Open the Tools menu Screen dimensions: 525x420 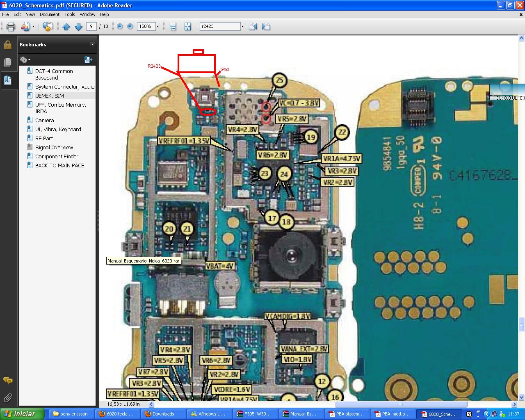(x=70, y=14)
